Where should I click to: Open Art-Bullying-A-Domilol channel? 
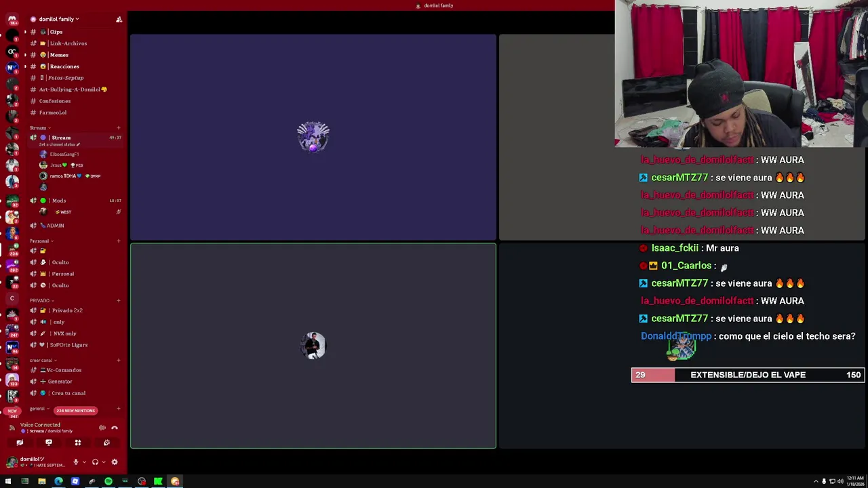click(73, 89)
